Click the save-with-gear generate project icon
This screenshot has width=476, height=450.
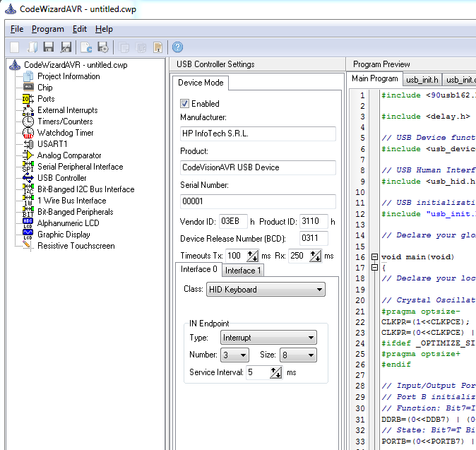coord(103,47)
